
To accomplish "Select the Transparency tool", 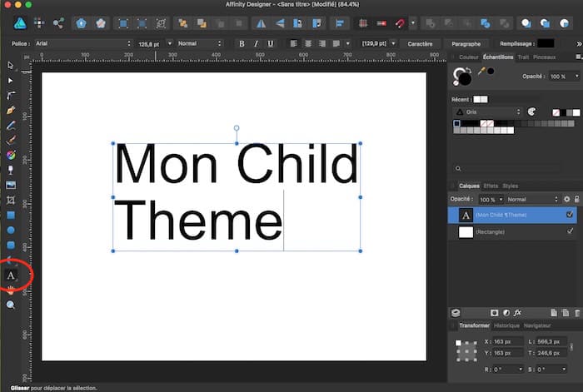I will [11, 170].
